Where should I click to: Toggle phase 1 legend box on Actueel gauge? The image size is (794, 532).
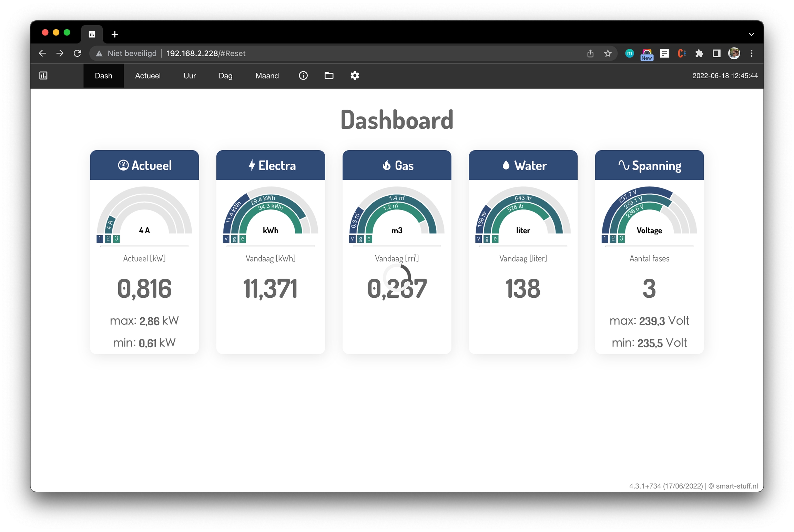[100, 238]
